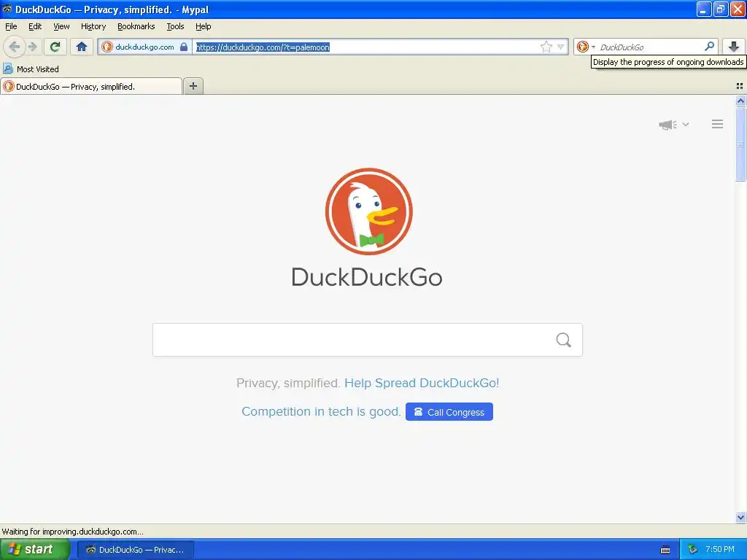Screen dimensions: 747x560
Task: Open a new tab with plus button
Action: [193, 86]
